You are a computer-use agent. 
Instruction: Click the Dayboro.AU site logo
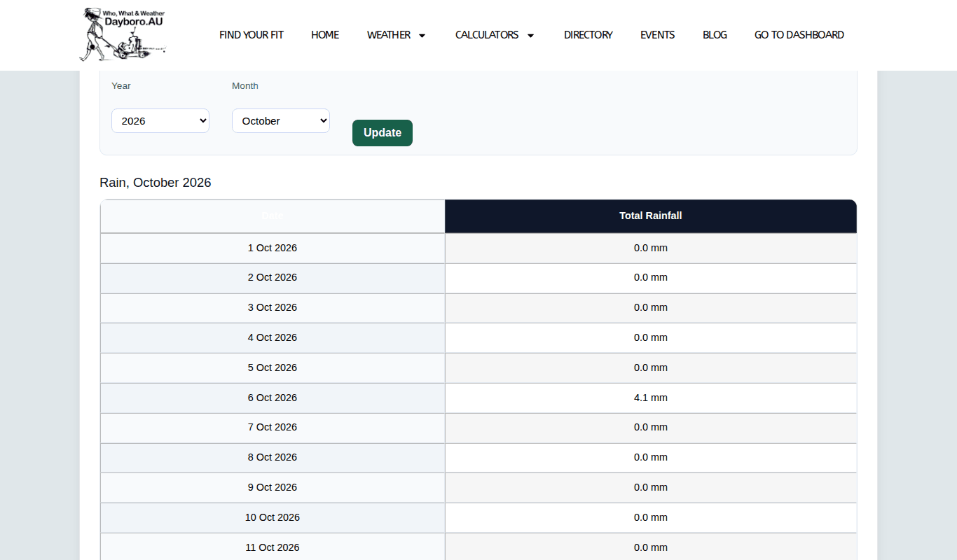click(123, 35)
